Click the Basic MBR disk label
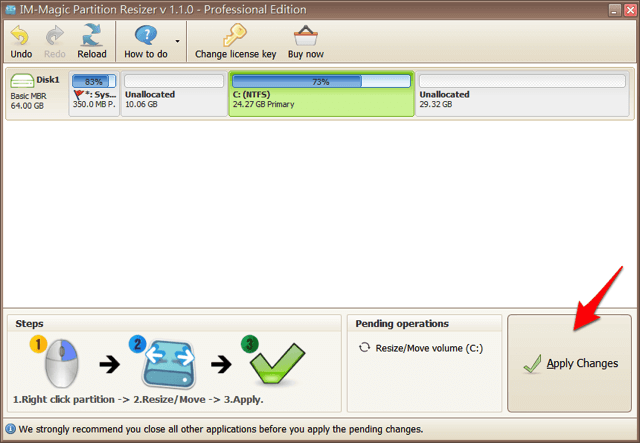This screenshot has width=640, height=443. [x=29, y=96]
